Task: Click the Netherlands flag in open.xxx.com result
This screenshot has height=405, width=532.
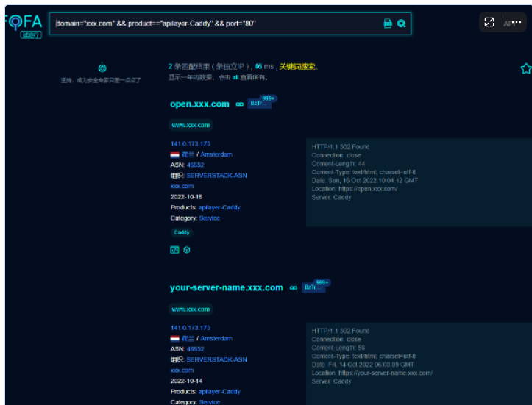Action: [x=174, y=155]
